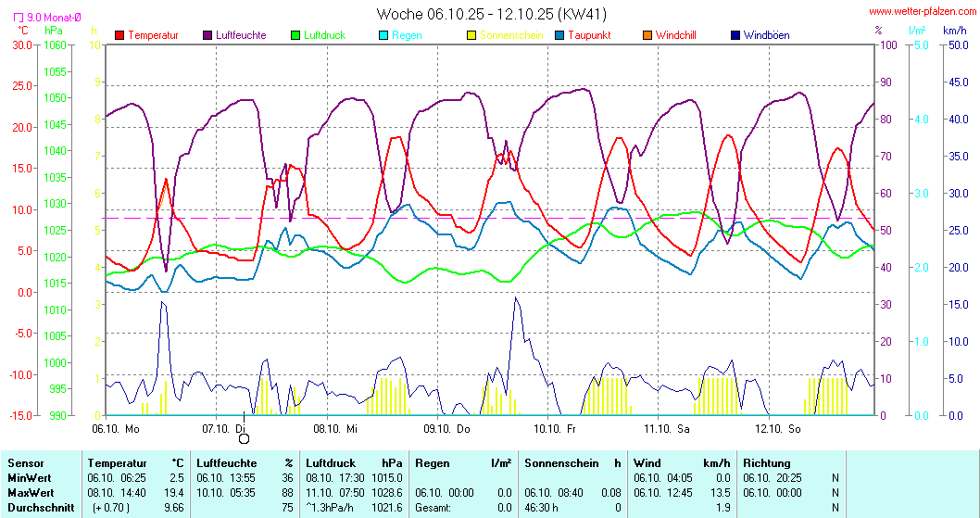Open the www.wetter-pfalzen.com link
This screenshot has width=980, height=518.
[922, 13]
